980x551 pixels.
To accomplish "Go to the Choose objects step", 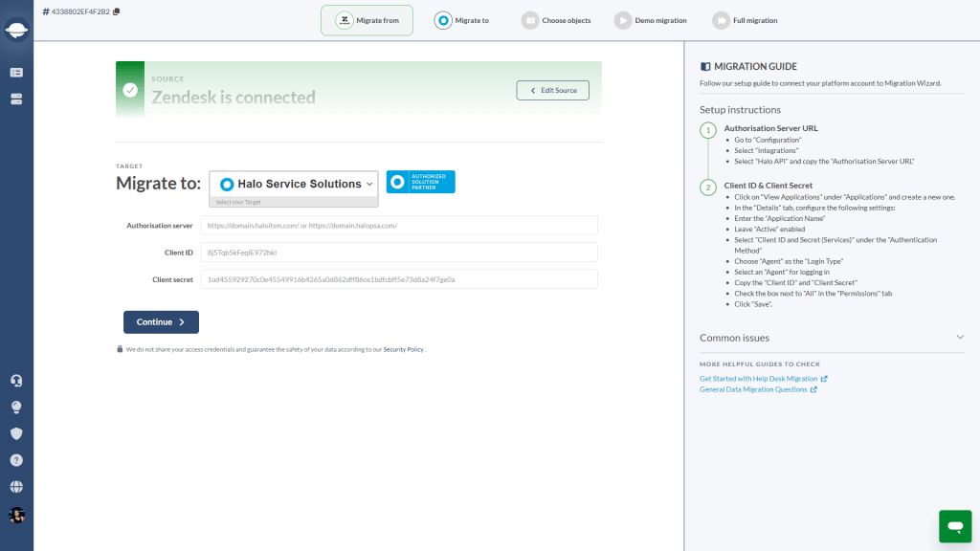I will 556,21.
